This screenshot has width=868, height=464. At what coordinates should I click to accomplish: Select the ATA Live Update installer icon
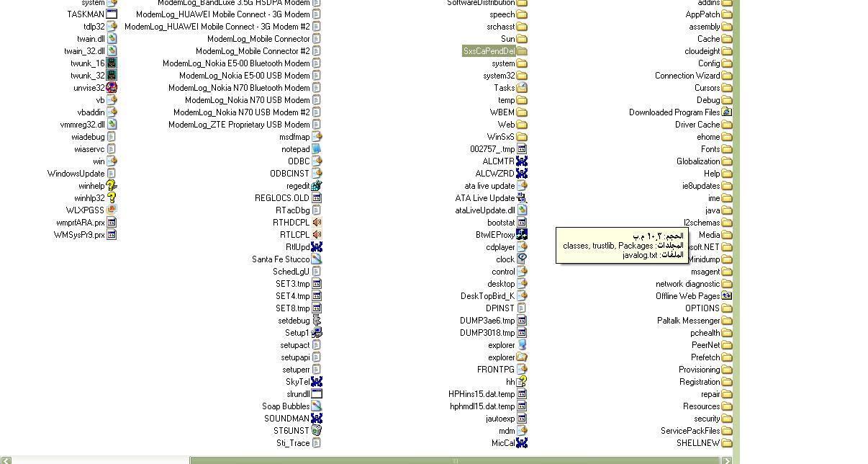click(522, 198)
